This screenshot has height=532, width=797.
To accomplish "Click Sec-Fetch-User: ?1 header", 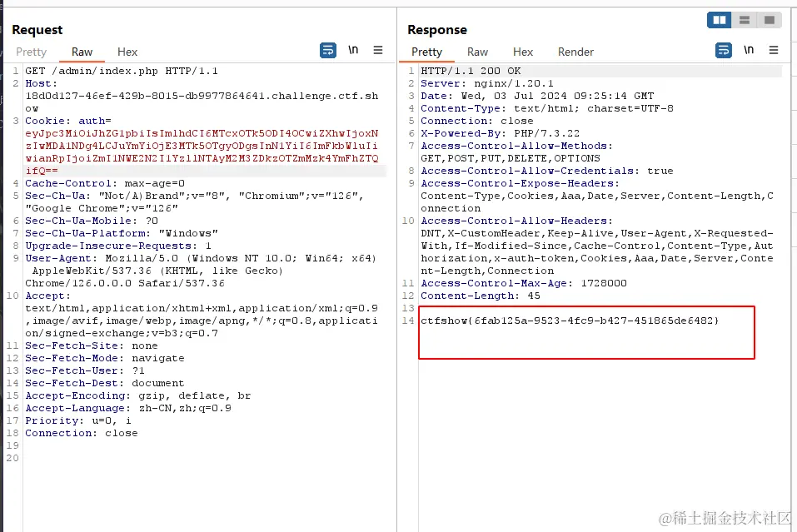I will (x=85, y=370).
